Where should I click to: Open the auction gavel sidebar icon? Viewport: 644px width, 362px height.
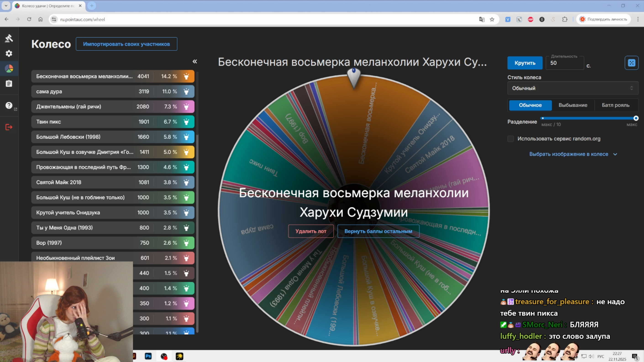(x=9, y=38)
